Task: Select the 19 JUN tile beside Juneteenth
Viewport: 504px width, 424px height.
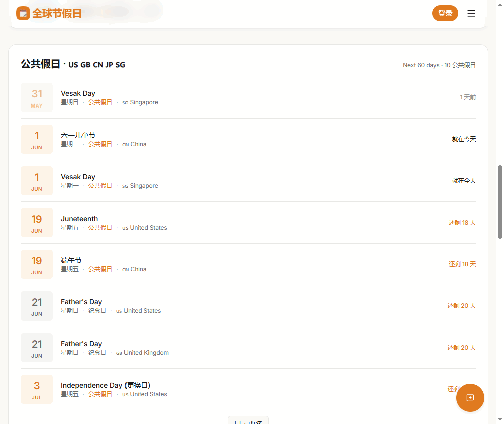Action: coord(37,223)
